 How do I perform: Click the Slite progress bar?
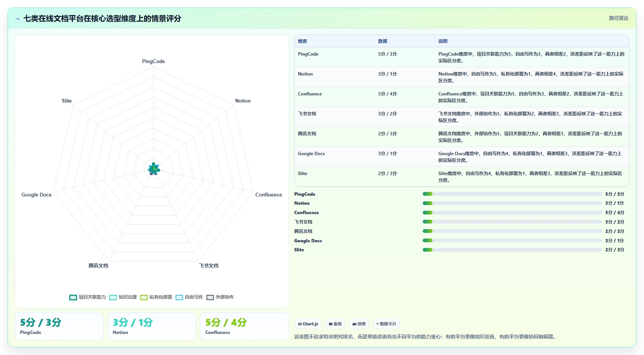pos(512,250)
